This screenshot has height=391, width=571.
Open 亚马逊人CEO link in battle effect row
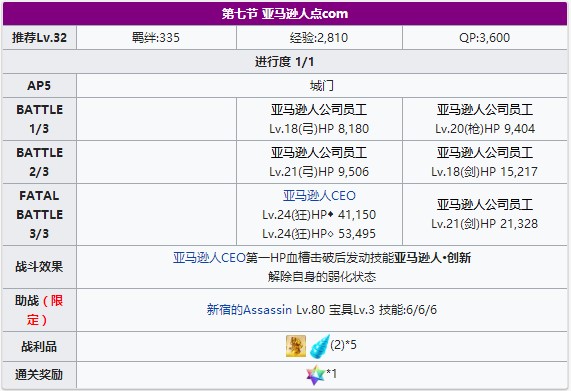[x=209, y=258]
